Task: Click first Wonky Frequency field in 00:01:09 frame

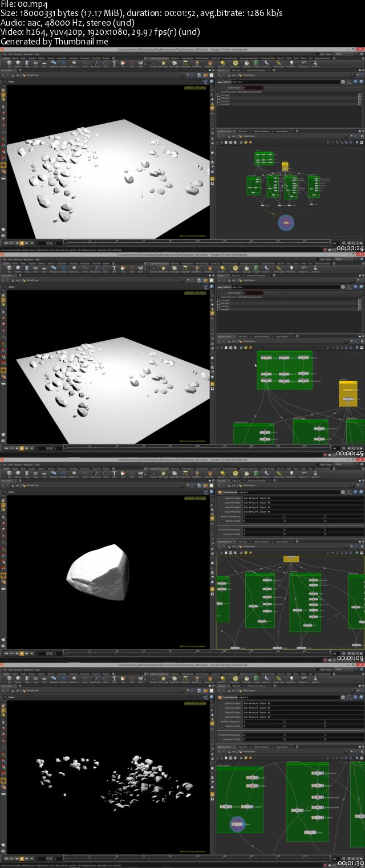Action: (263, 516)
